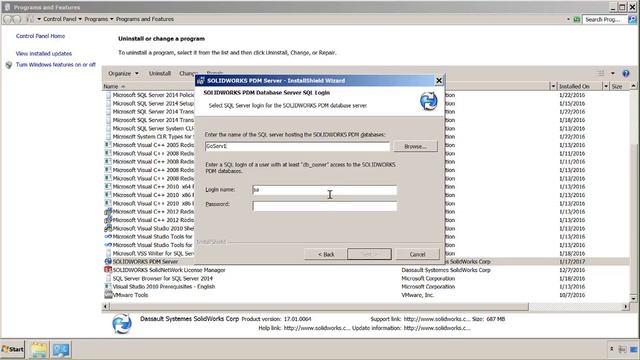The height and width of the screenshot is (360, 640).
Task: Click the search magnifier icon
Action: click(632, 19)
